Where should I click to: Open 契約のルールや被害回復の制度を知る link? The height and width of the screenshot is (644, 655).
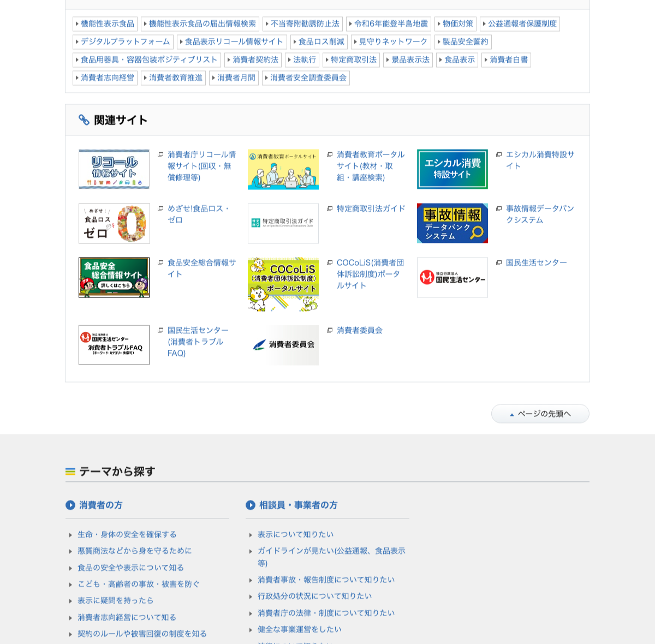click(x=142, y=634)
